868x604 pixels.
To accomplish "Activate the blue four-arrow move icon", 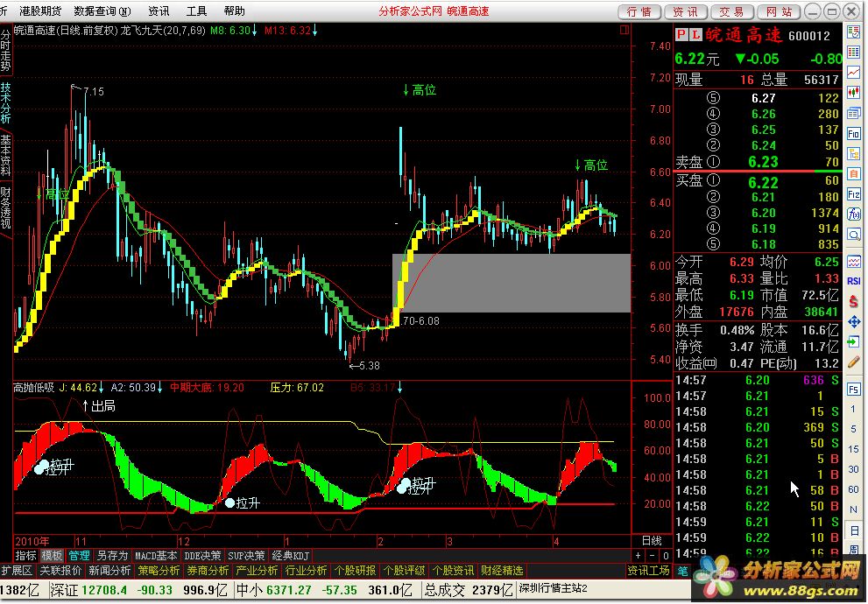I will [854, 321].
